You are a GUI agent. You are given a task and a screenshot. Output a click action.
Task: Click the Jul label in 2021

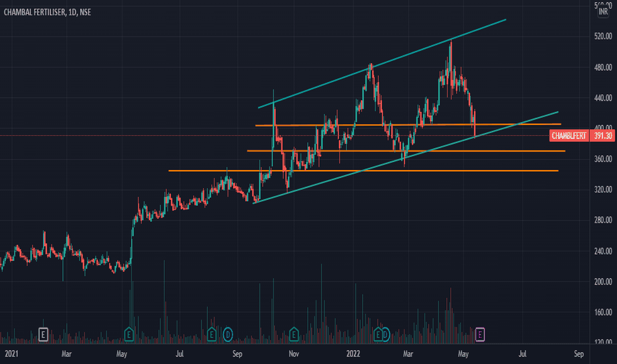coord(179,354)
